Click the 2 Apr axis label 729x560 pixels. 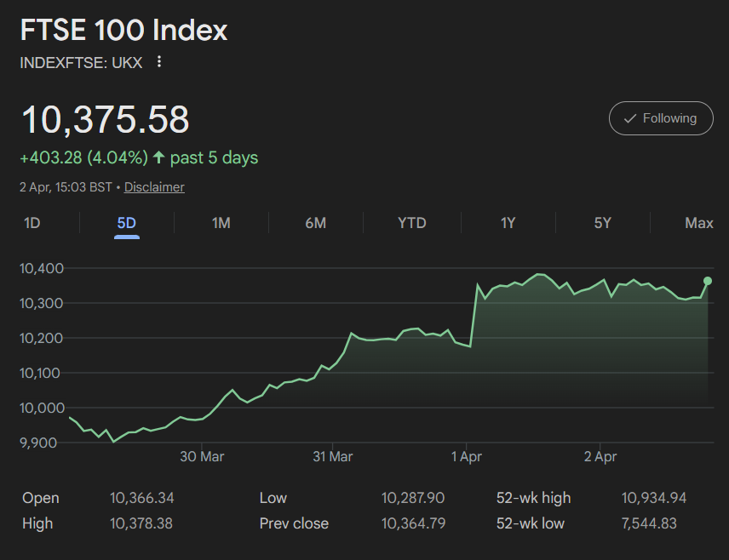[600, 457]
